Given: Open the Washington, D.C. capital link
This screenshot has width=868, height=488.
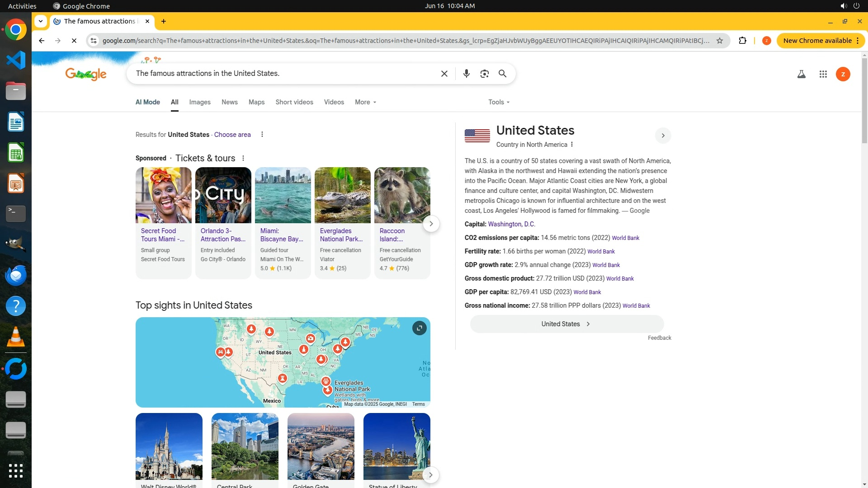Looking at the screenshot, I should coord(511,224).
